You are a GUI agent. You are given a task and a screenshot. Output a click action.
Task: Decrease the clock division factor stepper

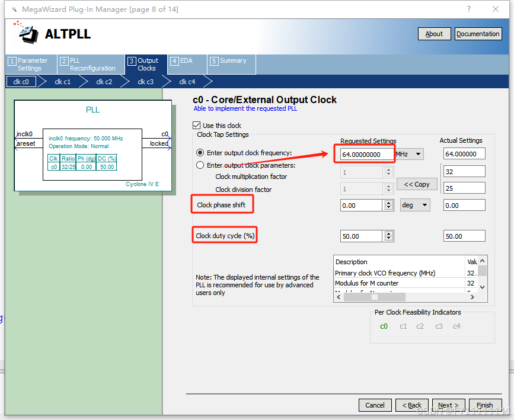(x=389, y=191)
